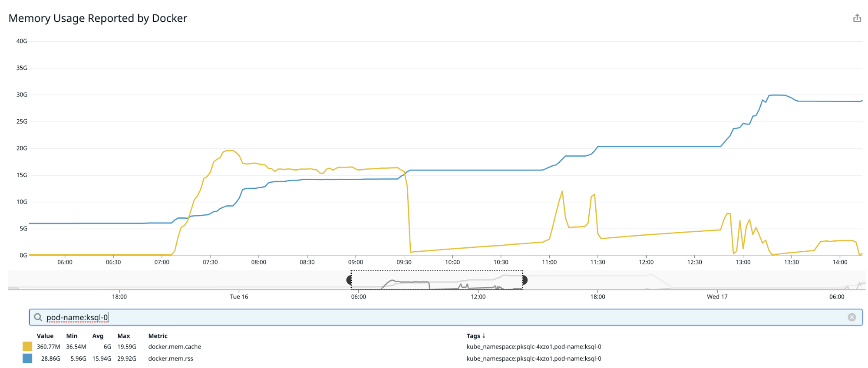Click right handle of timeline range selector
Viewport: 868px width, 368px height.
(x=525, y=280)
